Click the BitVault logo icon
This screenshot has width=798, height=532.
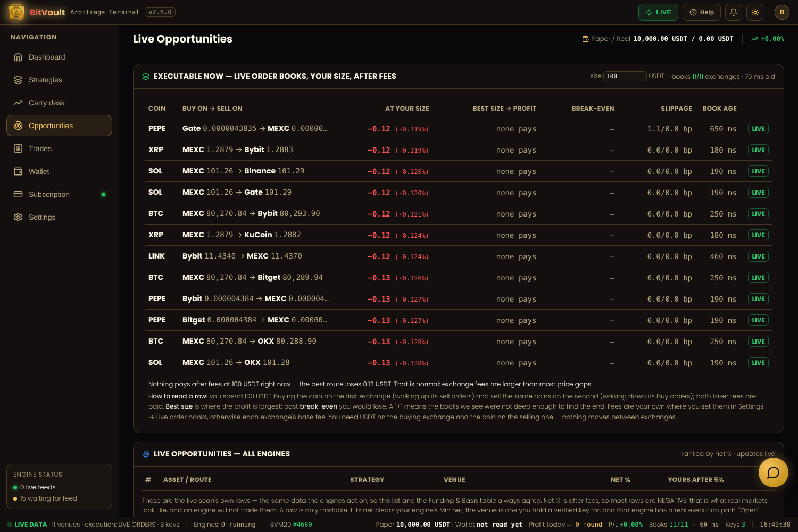click(x=16, y=12)
